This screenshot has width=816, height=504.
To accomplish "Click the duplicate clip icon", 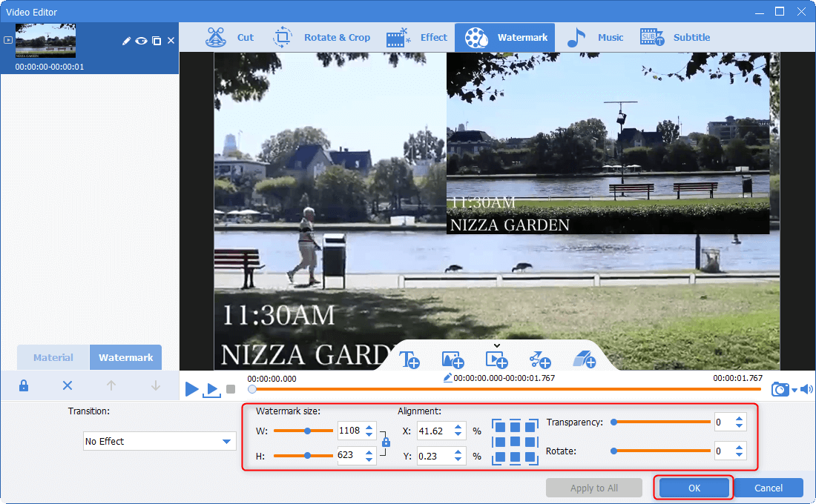I will (156, 41).
